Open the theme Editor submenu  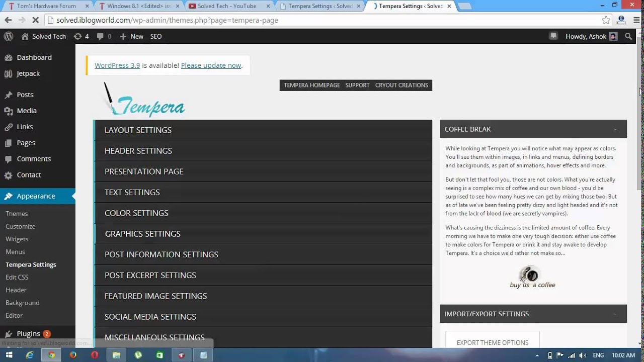[14, 315]
